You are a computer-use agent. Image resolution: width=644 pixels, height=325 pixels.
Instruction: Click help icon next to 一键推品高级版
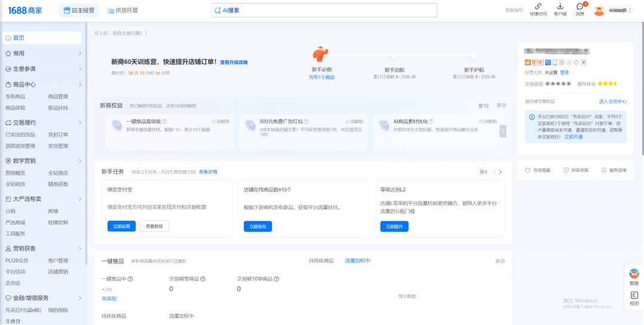(x=165, y=122)
